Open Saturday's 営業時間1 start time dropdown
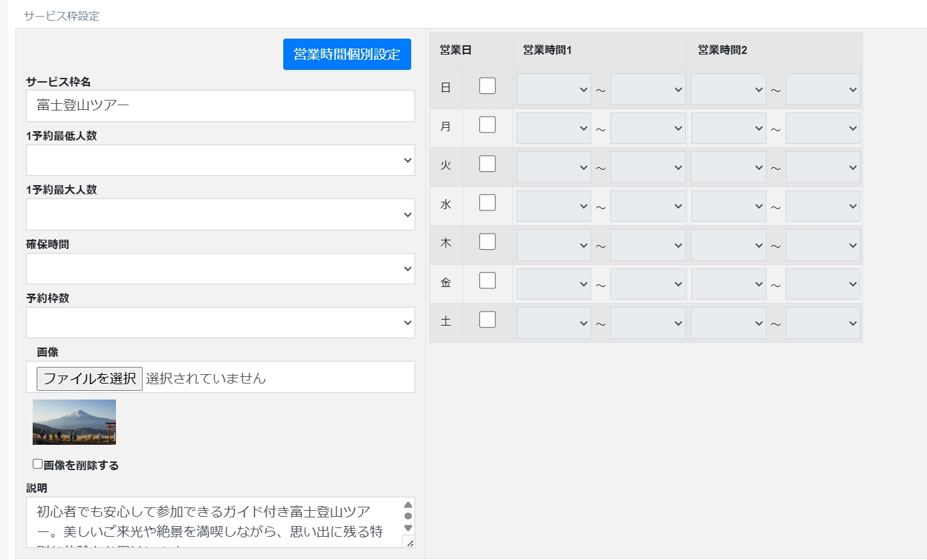Viewport: 927px width, 560px height. click(x=553, y=322)
